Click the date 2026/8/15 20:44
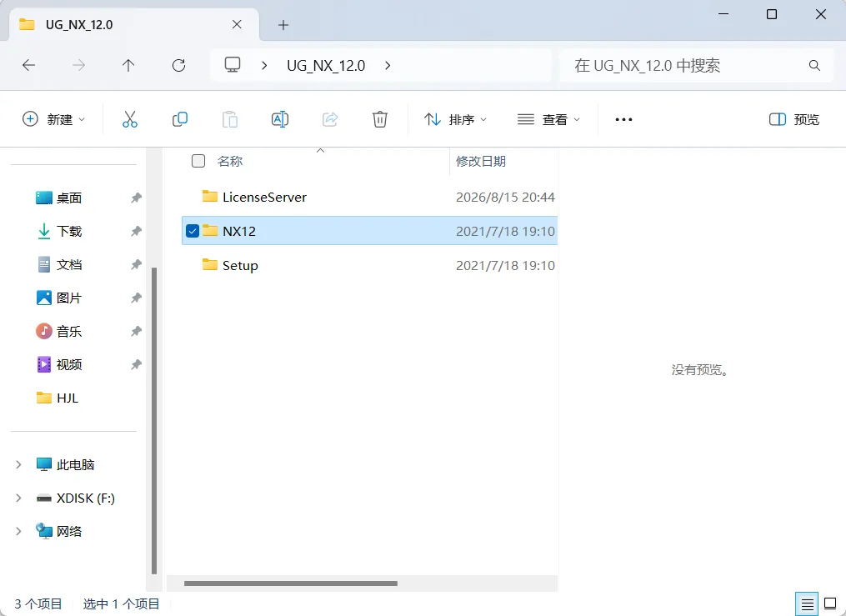This screenshot has width=846, height=616. [x=505, y=197]
